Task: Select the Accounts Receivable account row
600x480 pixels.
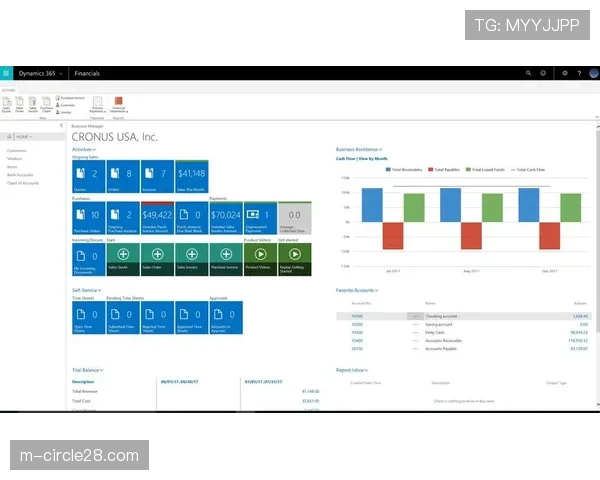Action: tap(464, 341)
